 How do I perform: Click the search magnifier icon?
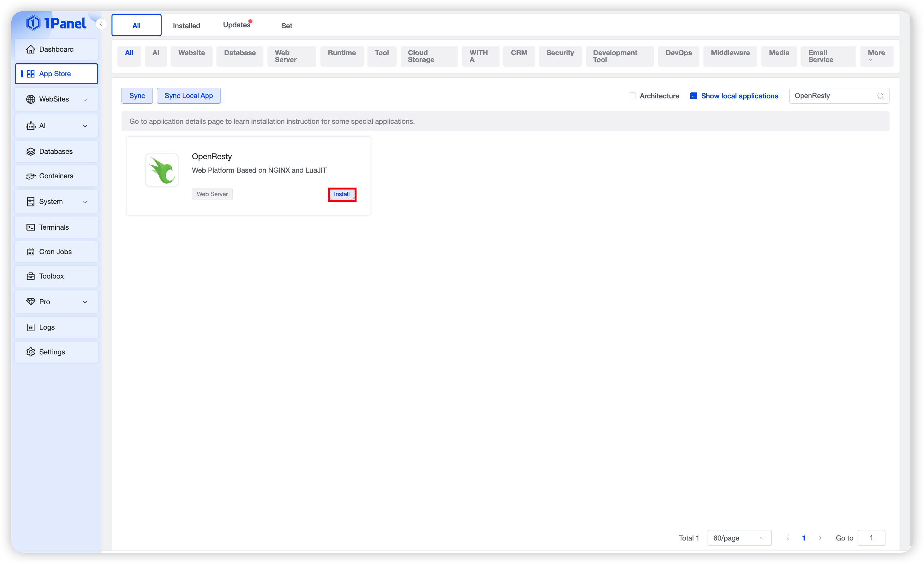click(x=880, y=96)
